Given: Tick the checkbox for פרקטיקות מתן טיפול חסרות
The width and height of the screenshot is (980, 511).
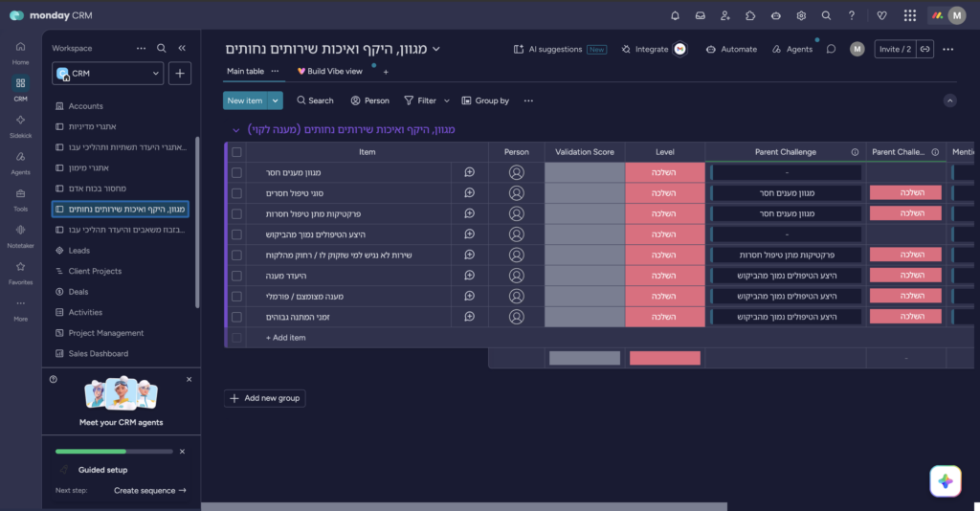Looking at the screenshot, I should (236, 213).
